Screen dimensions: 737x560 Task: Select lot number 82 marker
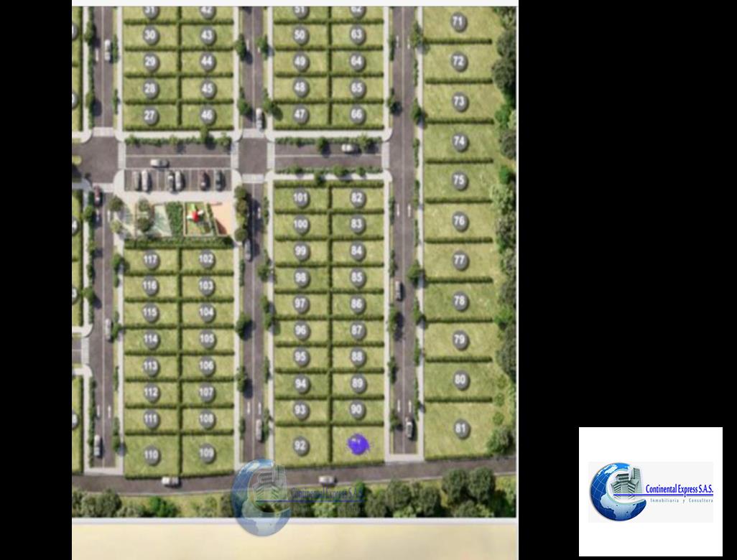click(357, 198)
